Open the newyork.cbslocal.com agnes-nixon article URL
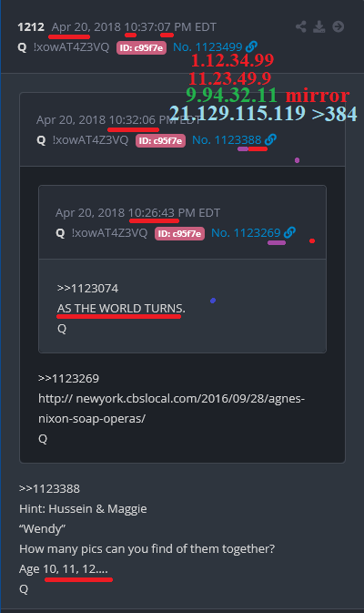Viewport: 364px width, 613px height. (x=171, y=409)
